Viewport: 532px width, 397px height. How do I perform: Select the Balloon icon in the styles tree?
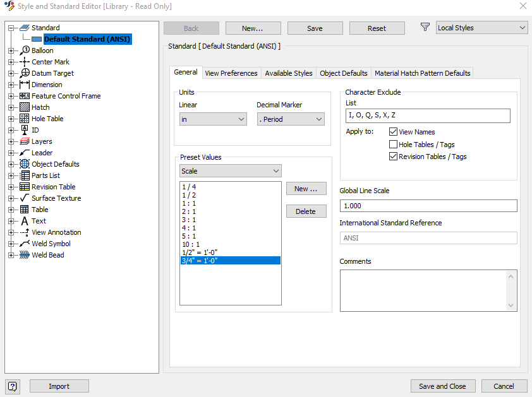(25, 50)
